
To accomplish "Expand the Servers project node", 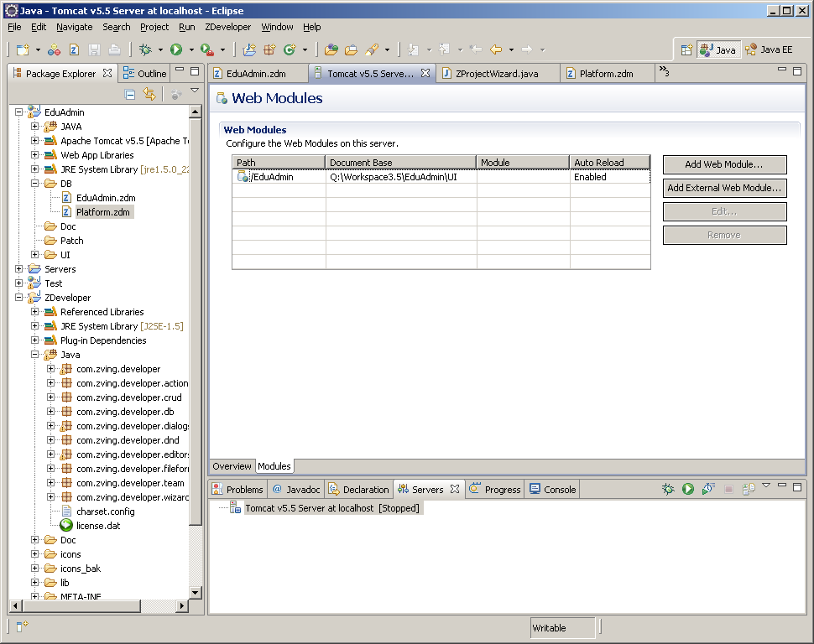I will [19, 269].
